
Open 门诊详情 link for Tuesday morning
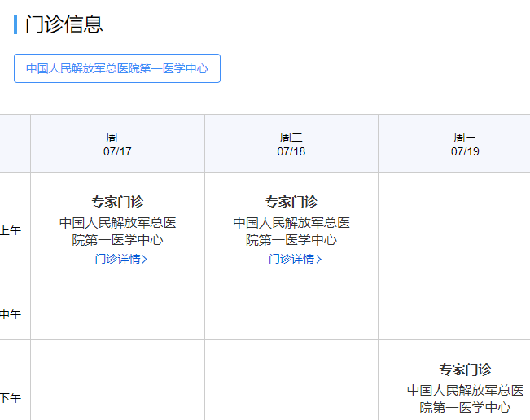(291, 259)
